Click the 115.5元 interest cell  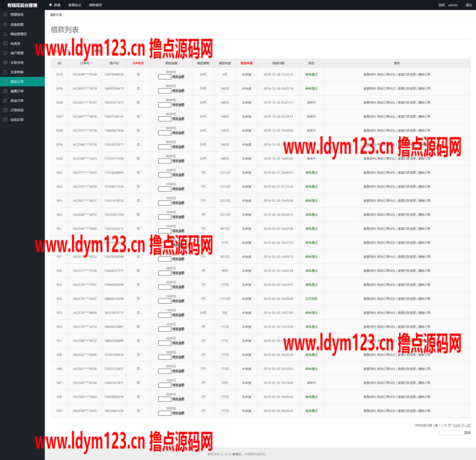click(x=225, y=299)
